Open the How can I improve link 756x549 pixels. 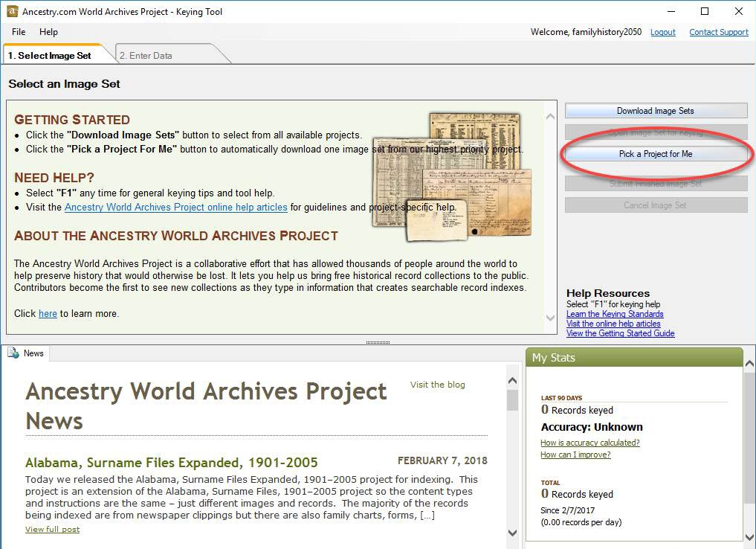[575, 455]
